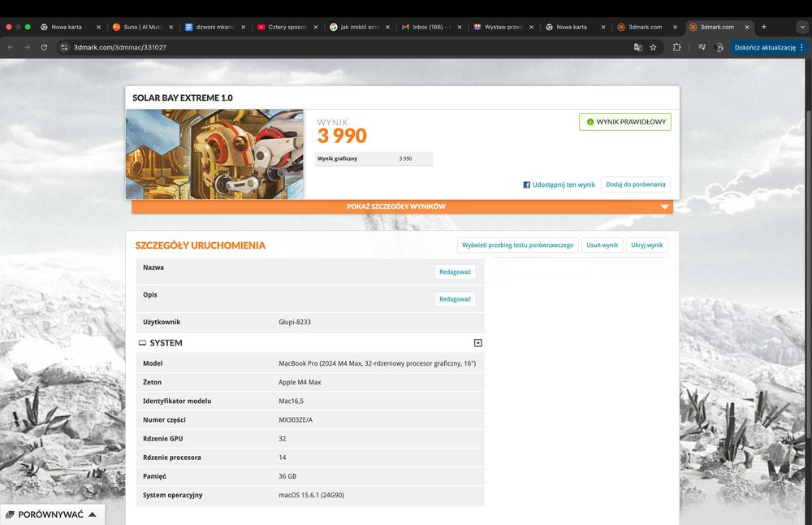Go back with the browser back arrow
This screenshot has width=812, height=525.
point(11,47)
